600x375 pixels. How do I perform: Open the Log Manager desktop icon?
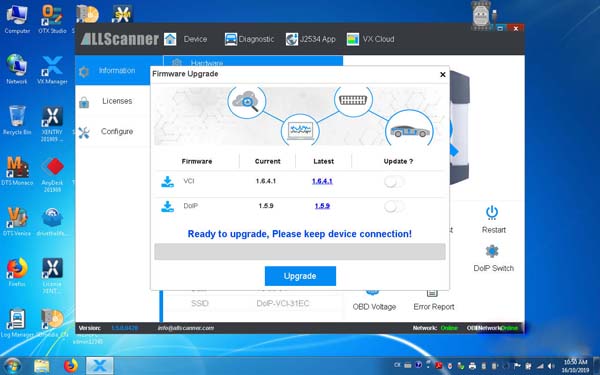[17, 323]
